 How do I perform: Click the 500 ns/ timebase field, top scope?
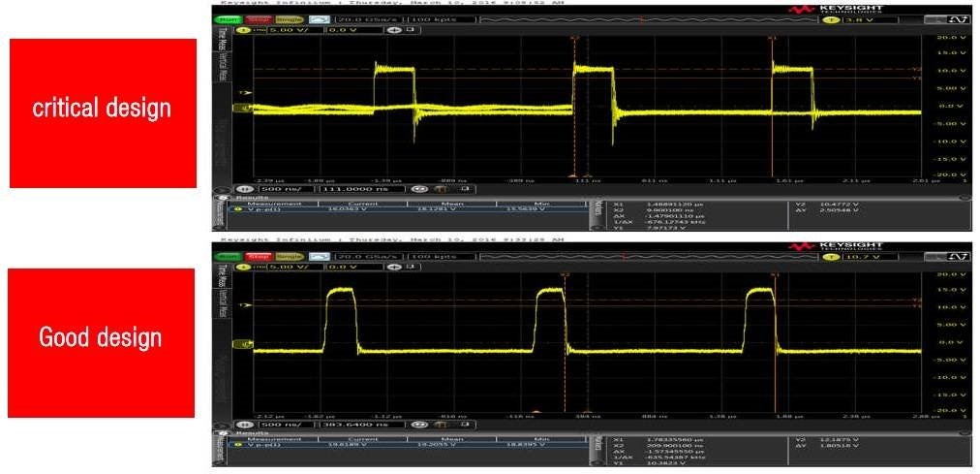(x=285, y=188)
